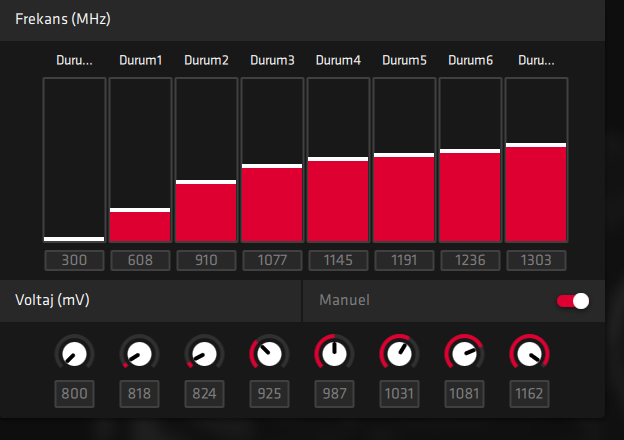
Task: Click the Durum5 column label
Action: pos(404,60)
